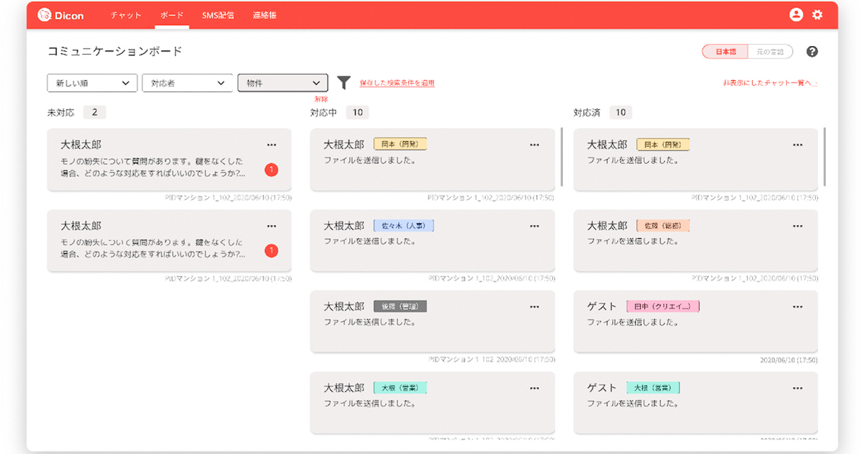Open the more menu on the 佐々木（人事）card

(534, 226)
